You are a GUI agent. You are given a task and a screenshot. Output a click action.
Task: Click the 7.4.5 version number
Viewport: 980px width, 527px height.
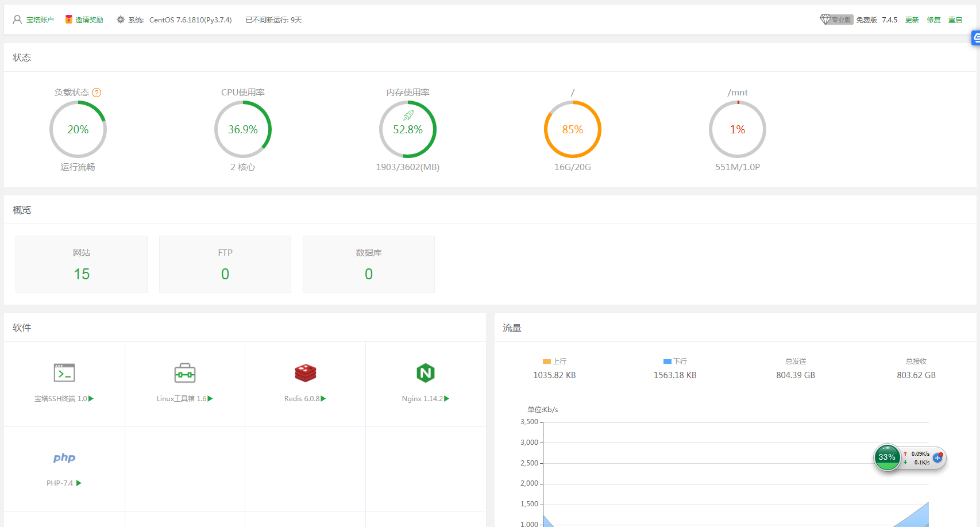890,20
